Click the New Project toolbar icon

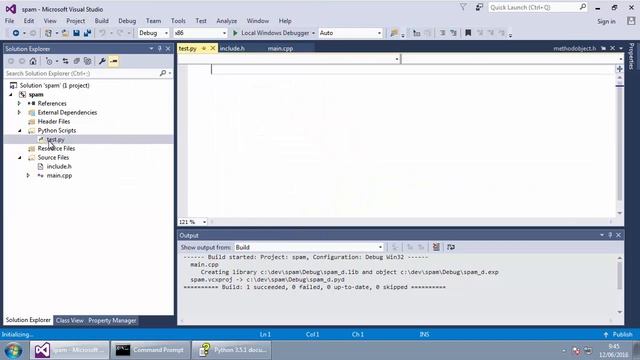[x=48, y=33]
